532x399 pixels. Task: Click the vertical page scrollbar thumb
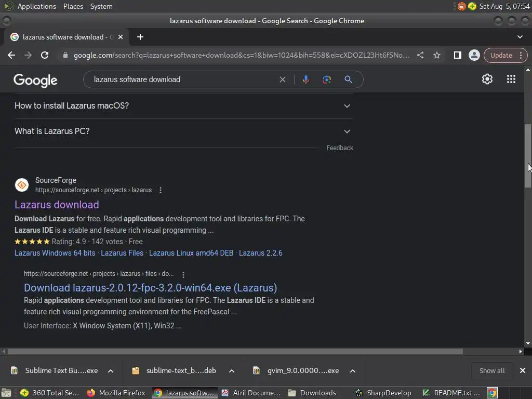tap(528, 155)
